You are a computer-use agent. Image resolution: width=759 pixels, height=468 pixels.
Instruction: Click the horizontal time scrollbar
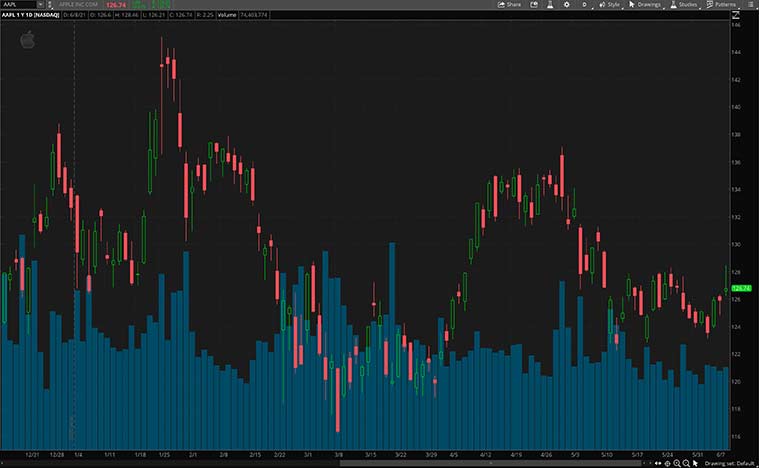[490, 464]
